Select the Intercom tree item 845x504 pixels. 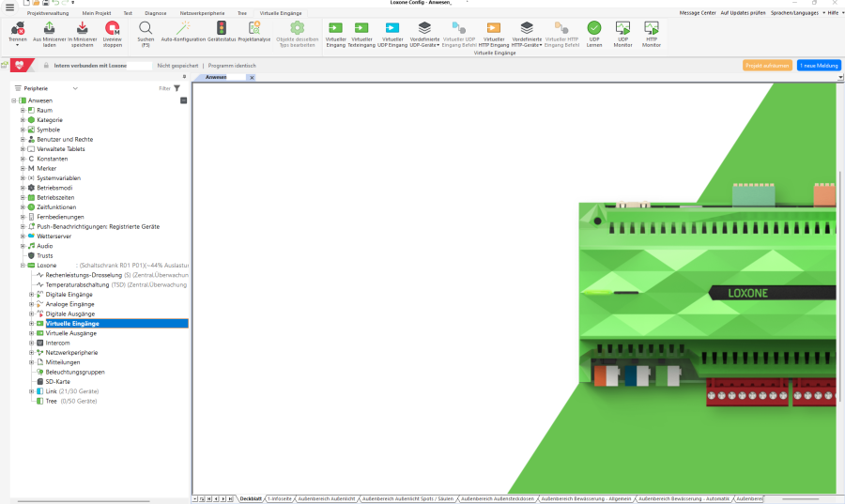57,343
